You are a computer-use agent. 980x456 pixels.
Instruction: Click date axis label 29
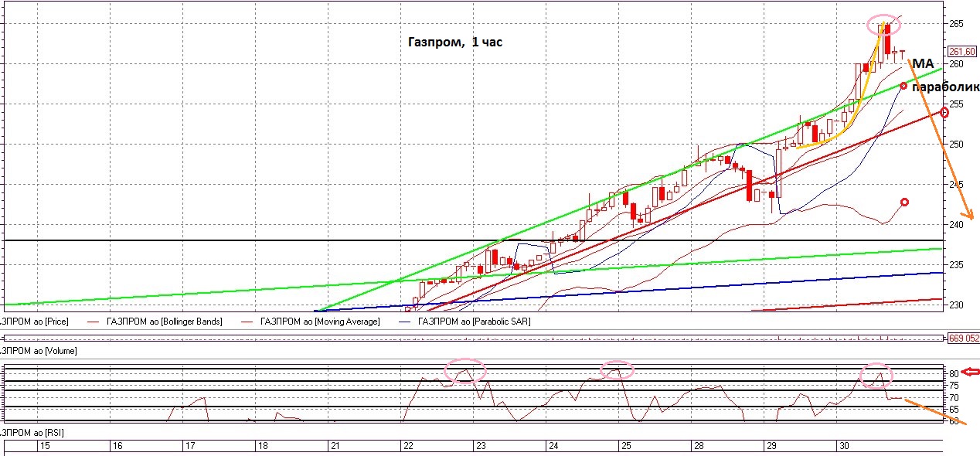(771, 446)
